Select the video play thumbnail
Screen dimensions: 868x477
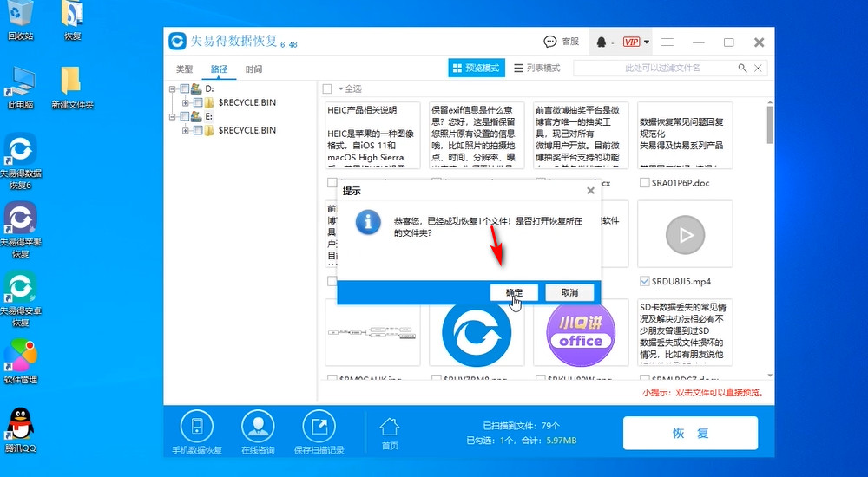[686, 235]
